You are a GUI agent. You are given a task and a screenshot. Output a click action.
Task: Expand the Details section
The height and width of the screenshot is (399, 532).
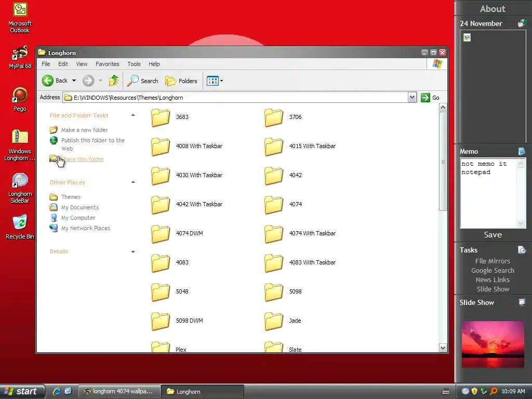pyautogui.click(x=133, y=251)
